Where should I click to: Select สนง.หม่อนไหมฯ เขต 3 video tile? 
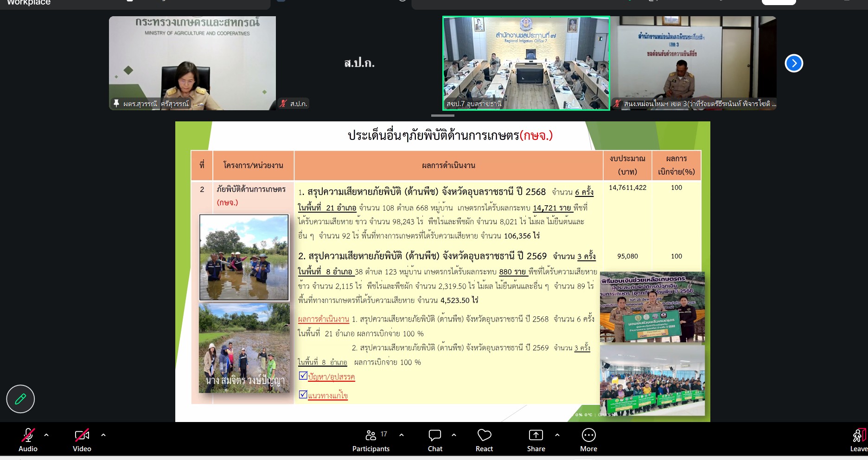point(694,63)
